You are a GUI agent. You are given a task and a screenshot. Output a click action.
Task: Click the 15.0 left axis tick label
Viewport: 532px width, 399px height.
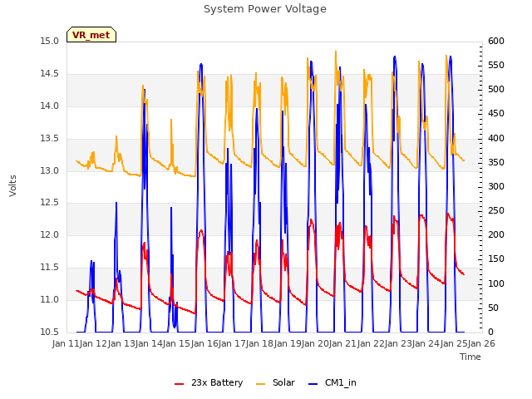pos(50,42)
